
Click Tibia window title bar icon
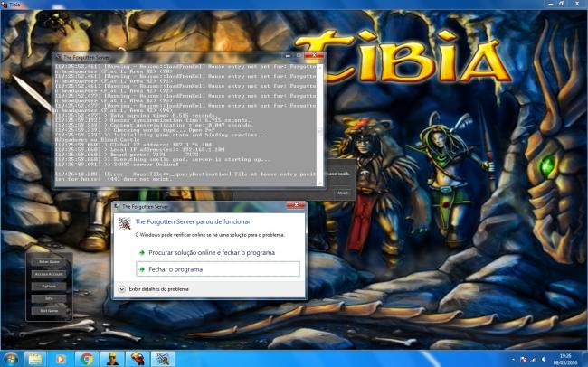pyautogui.click(x=4, y=5)
